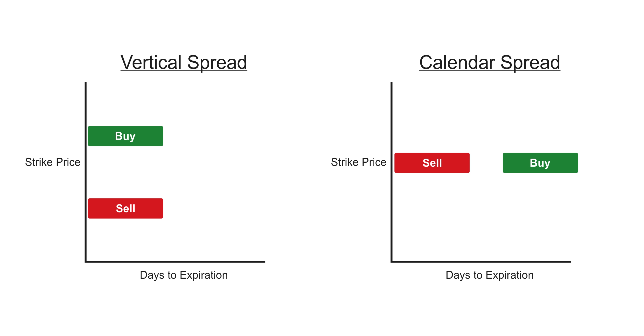
Task: Click the green Buy box under Vertical Spread
Action: [125, 136]
